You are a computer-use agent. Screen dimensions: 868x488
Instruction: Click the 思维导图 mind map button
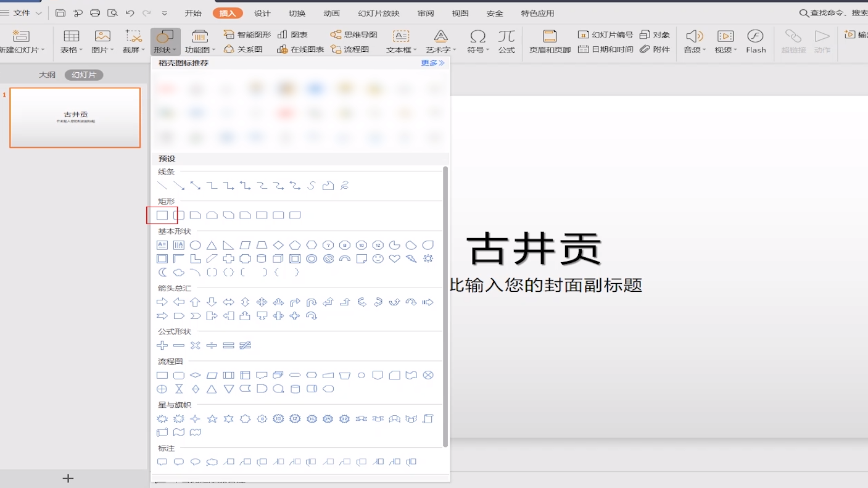click(353, 35)
